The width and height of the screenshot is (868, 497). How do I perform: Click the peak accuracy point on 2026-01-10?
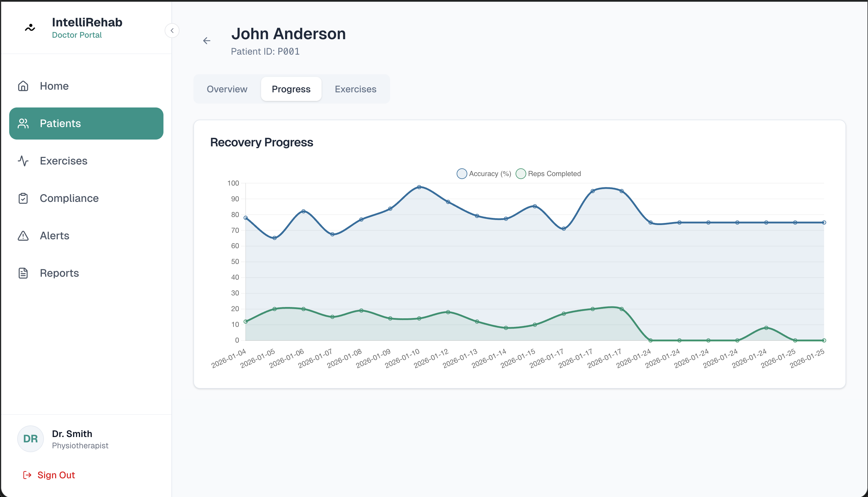pyautogui.click(x=419, y=187)
